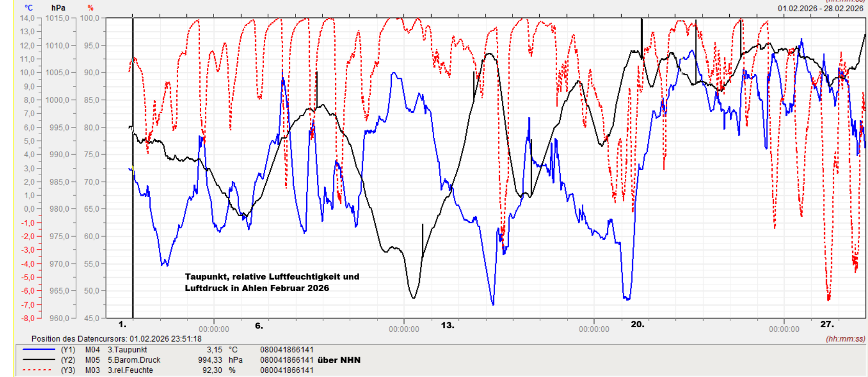Image resolution: width=868 pixels, height=377 pixels.
Task: Click the day 27. time axis label
Action: tap(827, 324)
